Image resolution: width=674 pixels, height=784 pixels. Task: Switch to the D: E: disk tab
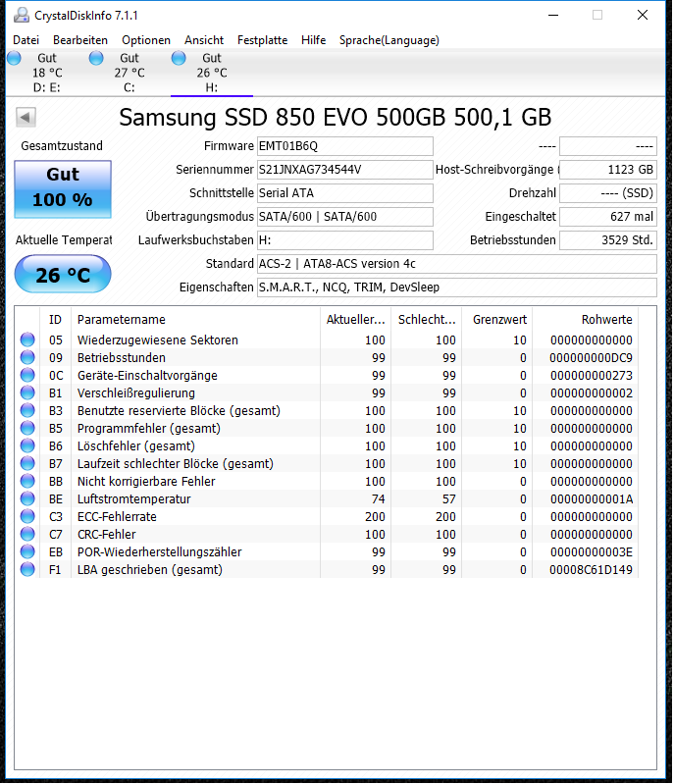47,73
